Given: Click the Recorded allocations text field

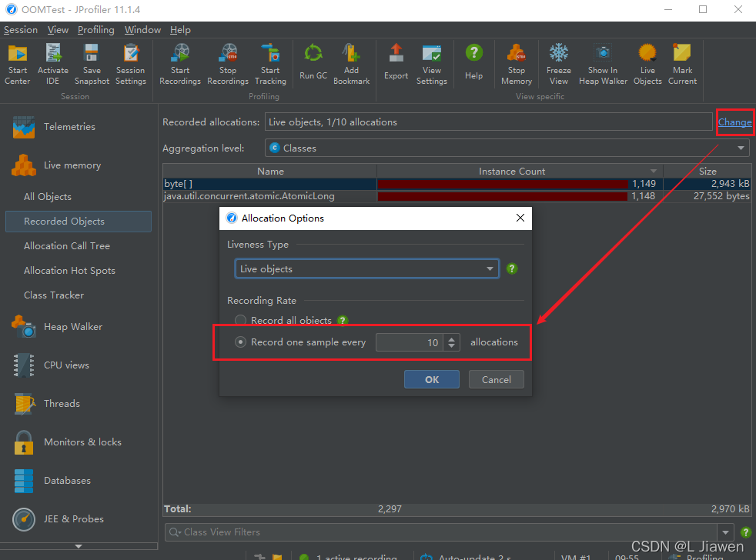Looking at the screenshot, I should pyautogui.click(x=488, y=122).
